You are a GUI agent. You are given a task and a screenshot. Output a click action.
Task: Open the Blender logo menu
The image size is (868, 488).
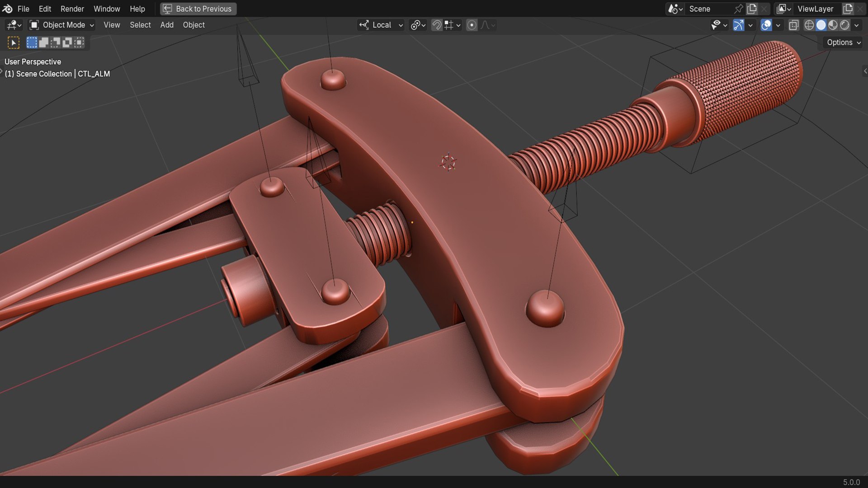coord(7,9)
